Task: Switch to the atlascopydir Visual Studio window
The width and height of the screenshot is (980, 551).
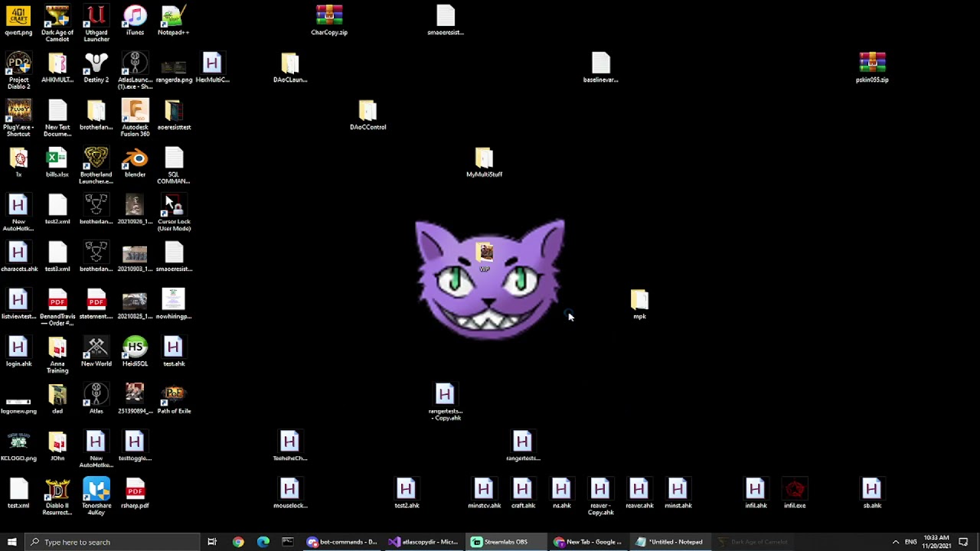Action: (x=423, y=542)
